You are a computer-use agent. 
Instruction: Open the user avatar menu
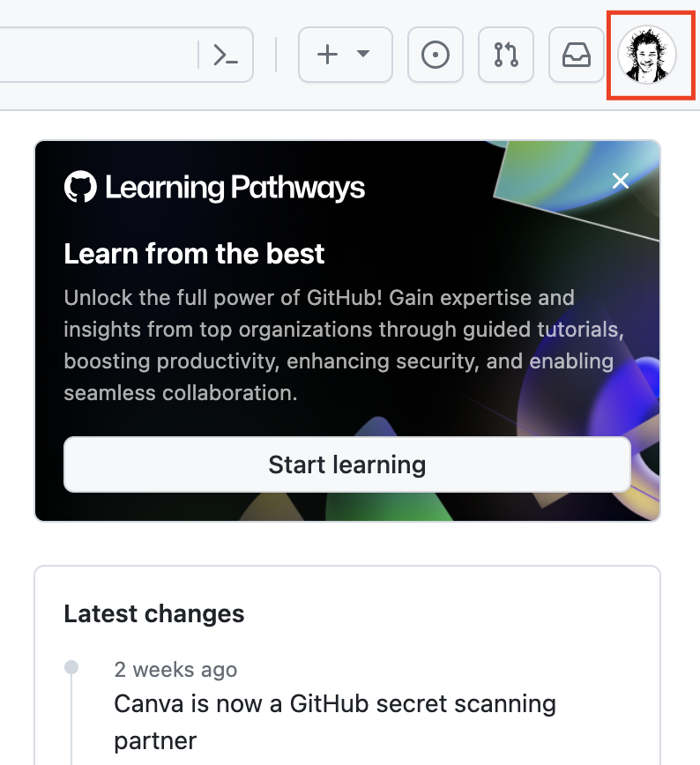(x=647, y=55)
